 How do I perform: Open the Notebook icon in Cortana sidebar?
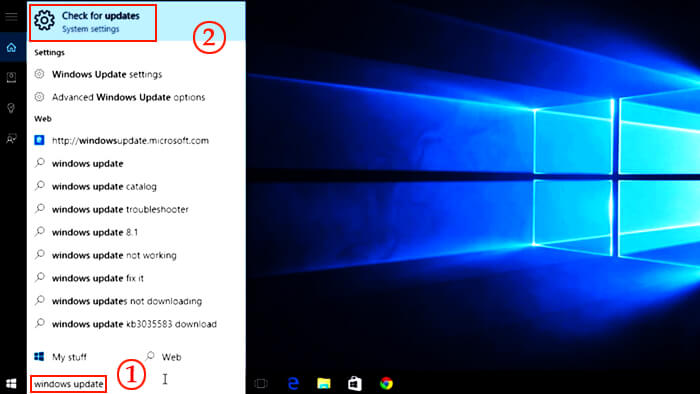point(11,77)
